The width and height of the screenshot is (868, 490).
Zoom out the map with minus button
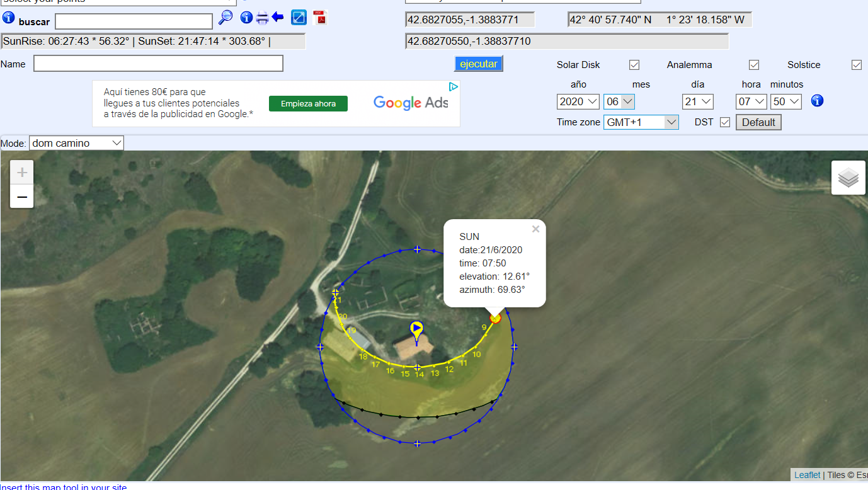[x=22, y=197]
